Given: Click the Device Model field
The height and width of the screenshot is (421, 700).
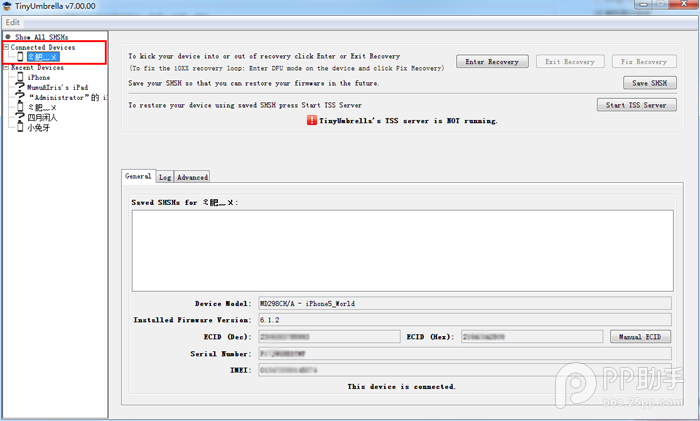Looking at the screenshot, I should (465, 304).
